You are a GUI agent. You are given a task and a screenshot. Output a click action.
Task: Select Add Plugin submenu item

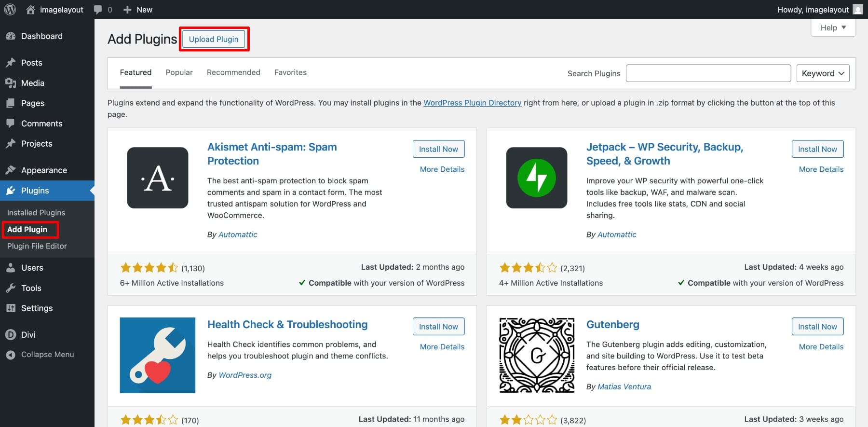[27, 230]
